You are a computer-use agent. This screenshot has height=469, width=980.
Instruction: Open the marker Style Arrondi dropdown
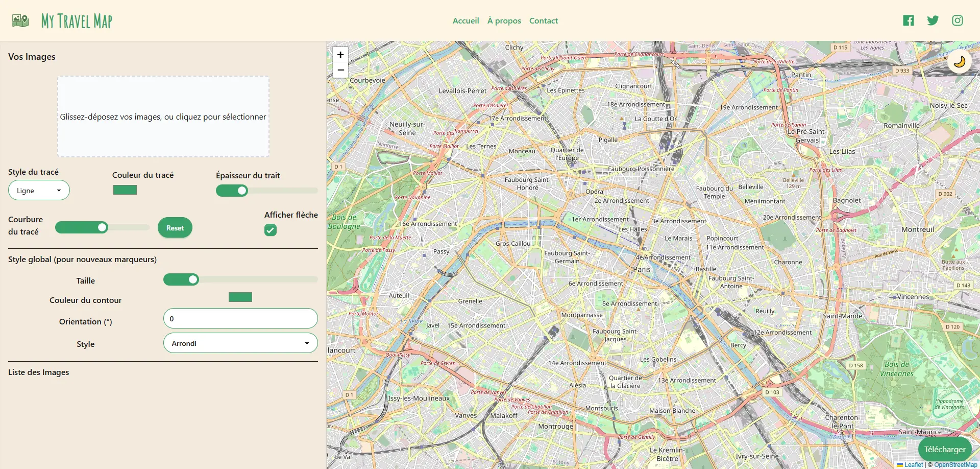pos(240,343)
